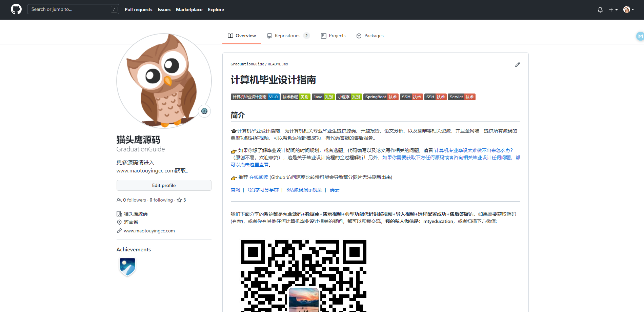Open the 0 following link
Image resolution: width=644 pixels, height=312 pixels.
click(x=161, y=200)
